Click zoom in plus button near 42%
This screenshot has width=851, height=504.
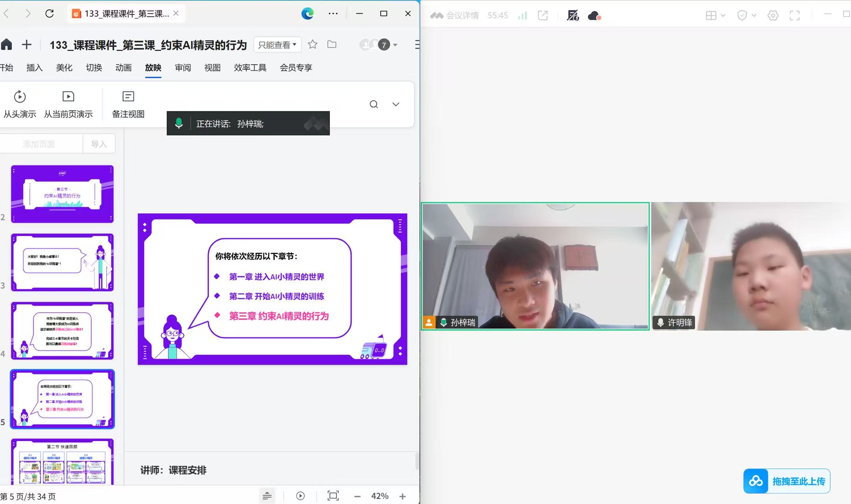click(x=402, y=496)
